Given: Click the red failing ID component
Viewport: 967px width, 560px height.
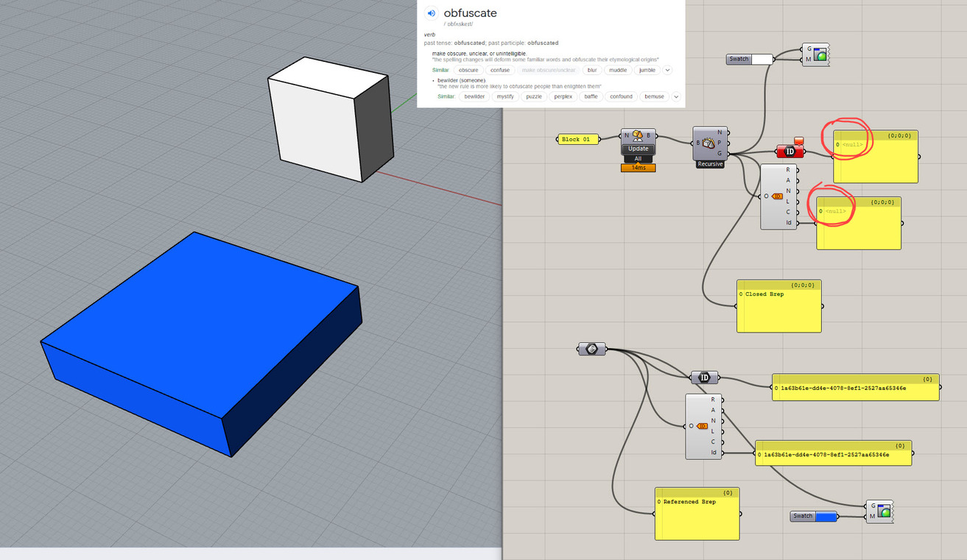Looking at the screenshot, I should click(x=790, y=150).
